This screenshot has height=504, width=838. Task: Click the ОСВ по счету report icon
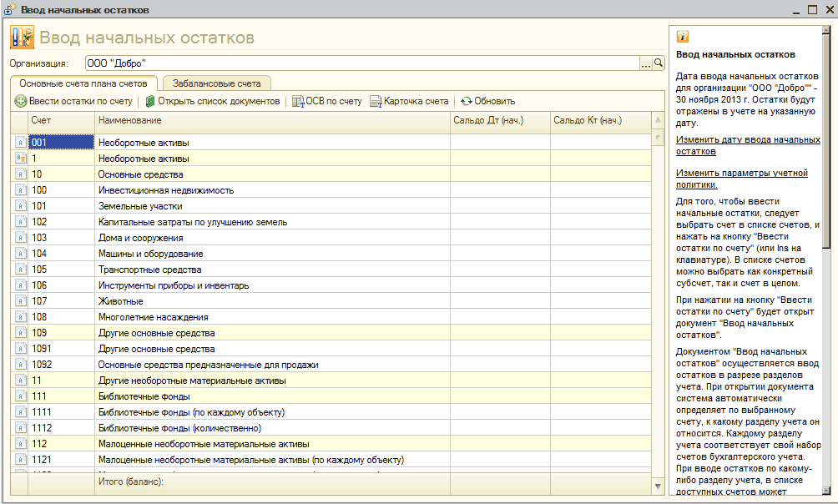click(x=298, y=102)
